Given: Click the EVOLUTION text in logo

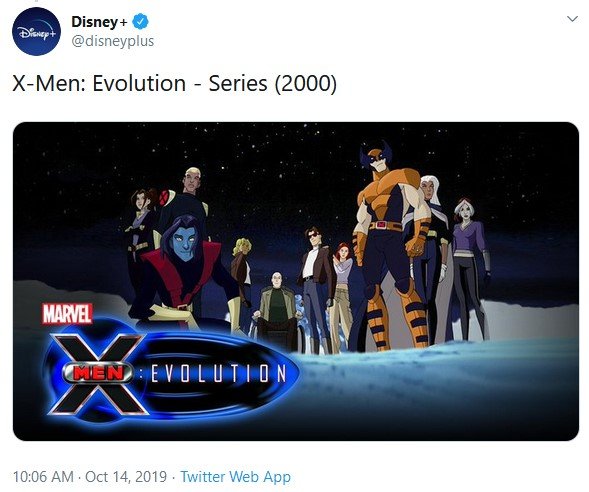Looking at the screenshot, I should (218, 374).
